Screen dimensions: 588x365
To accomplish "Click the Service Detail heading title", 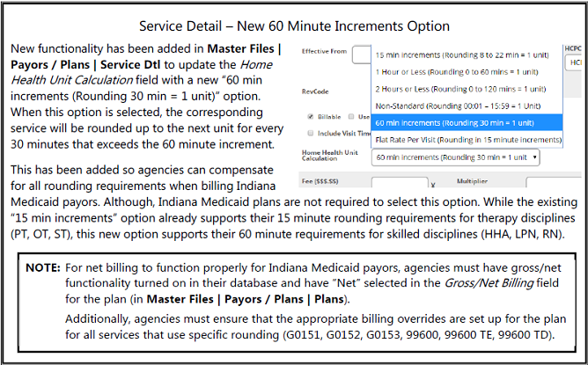I will tap(294, 27).
